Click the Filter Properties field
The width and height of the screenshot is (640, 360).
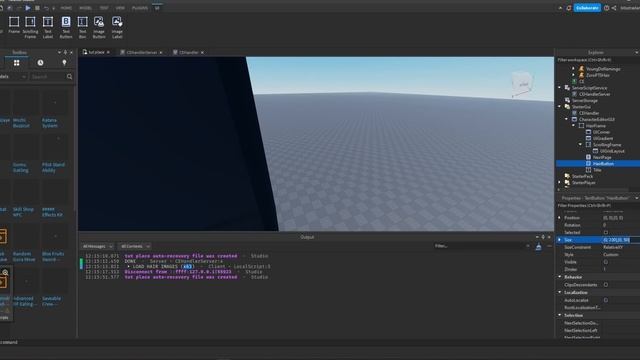point(598,206)
